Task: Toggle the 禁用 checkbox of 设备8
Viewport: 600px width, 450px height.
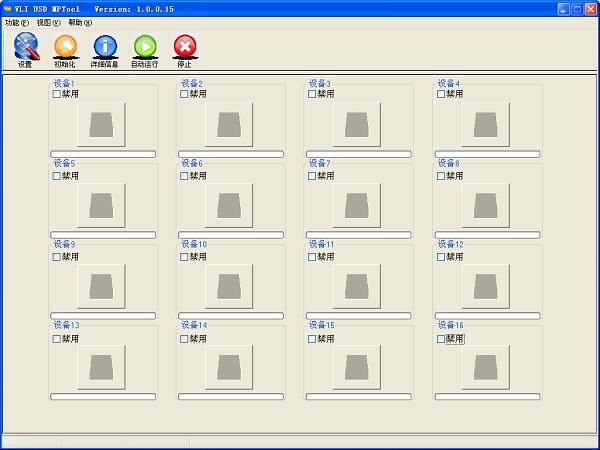Action: tap(441, 176)
